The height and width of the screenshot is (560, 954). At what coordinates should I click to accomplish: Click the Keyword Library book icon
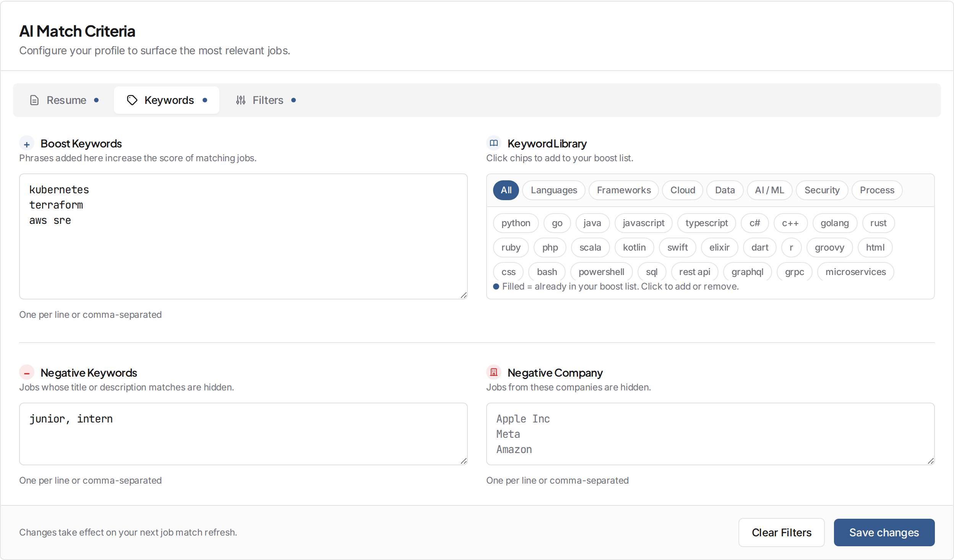[x=494, y=143]
